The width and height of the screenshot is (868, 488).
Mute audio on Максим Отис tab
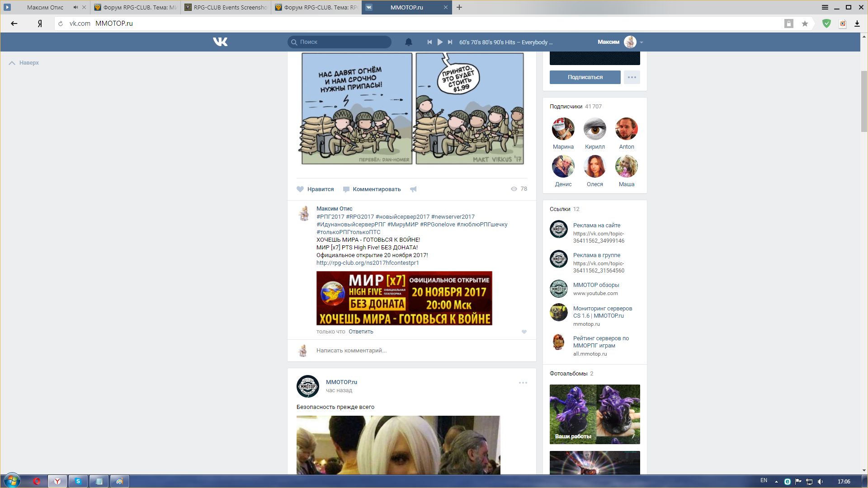point(75,7)
